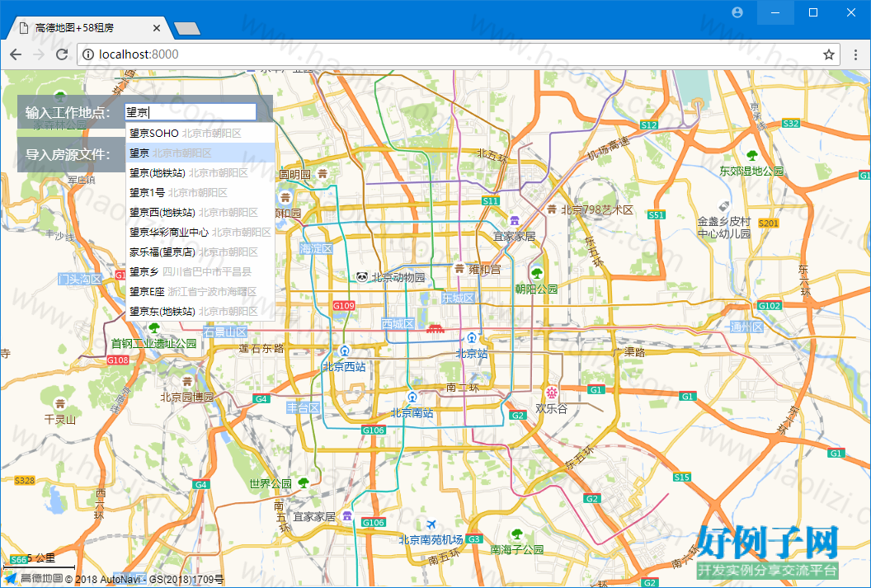The width and height of the screenshot is (871, 588).
Task: Choose suggestion 望京1号
Action: [200, 193]
